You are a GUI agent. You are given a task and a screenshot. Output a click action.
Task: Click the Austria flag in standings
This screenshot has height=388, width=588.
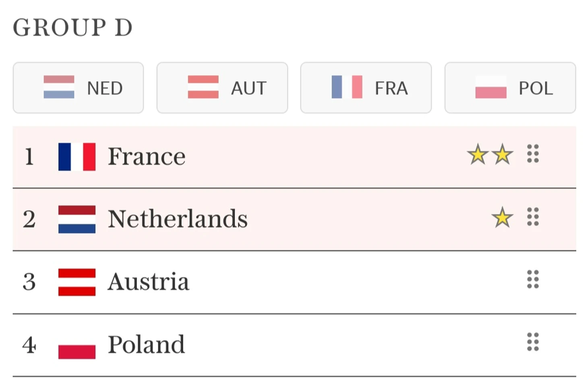click(77, 282)
